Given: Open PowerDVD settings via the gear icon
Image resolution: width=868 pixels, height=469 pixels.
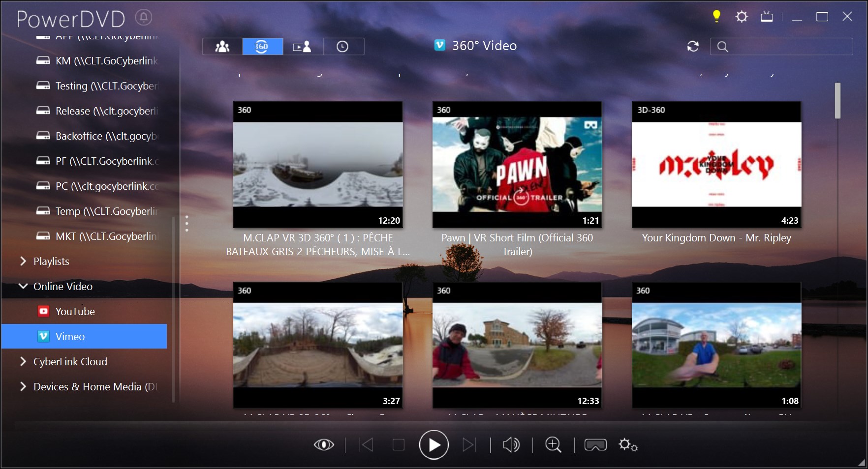Looking at the screenshot, I should tap(742, 16).
